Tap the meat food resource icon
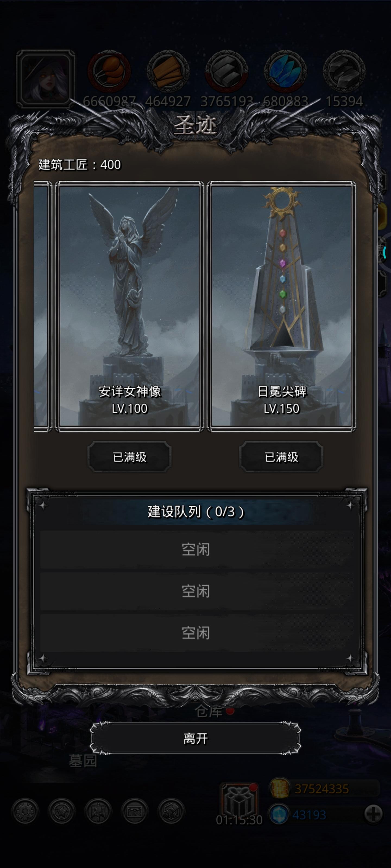This screenshot has width=391, height=868. 109,71
